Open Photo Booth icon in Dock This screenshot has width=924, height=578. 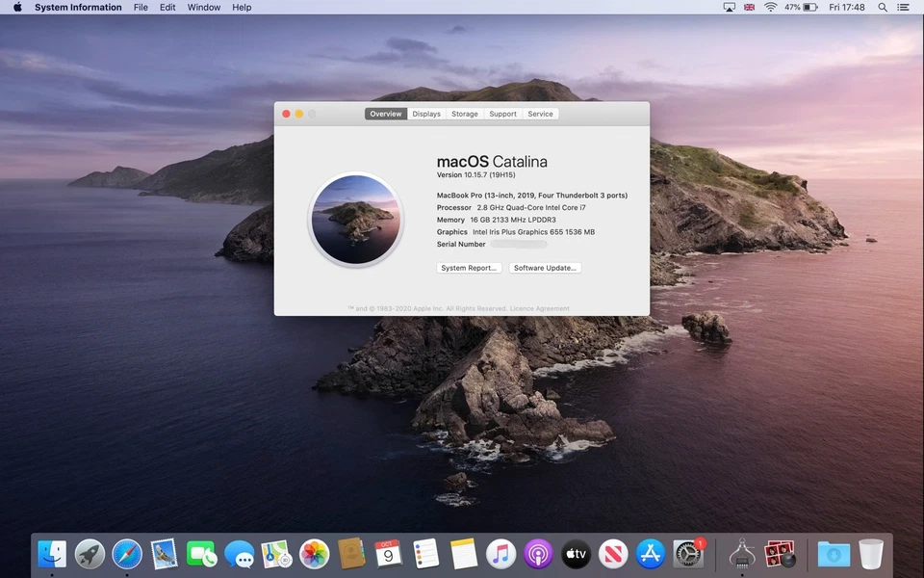pyautogui.click(x=780, y=555)
